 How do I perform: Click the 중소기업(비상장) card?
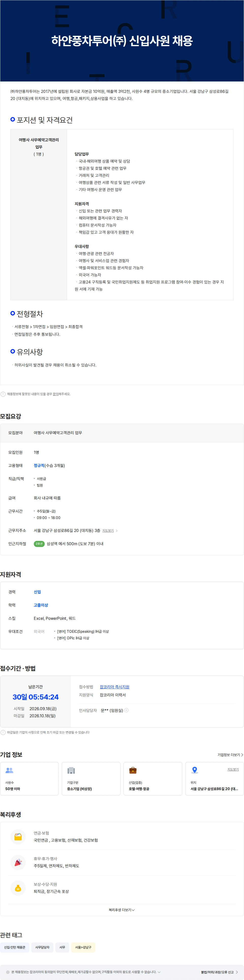point(91,778)
